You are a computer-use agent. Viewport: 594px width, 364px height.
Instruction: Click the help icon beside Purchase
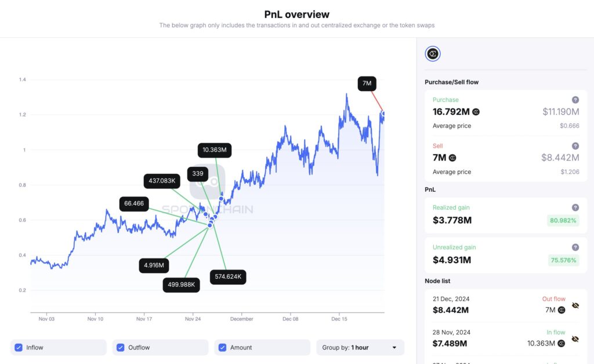pyautogui.click(x=575, y=100)
